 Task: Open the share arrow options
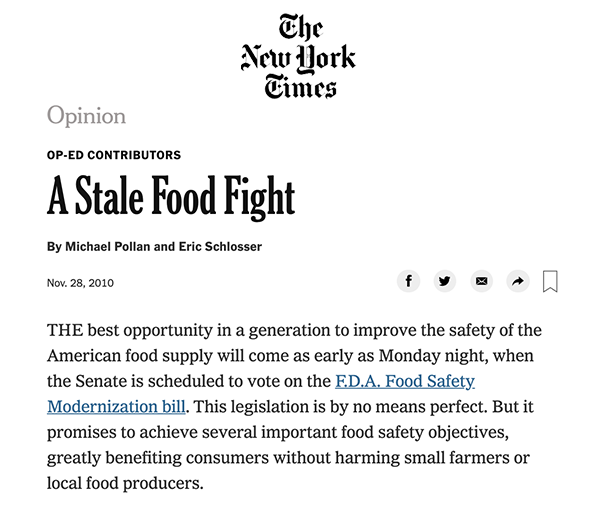518,281
